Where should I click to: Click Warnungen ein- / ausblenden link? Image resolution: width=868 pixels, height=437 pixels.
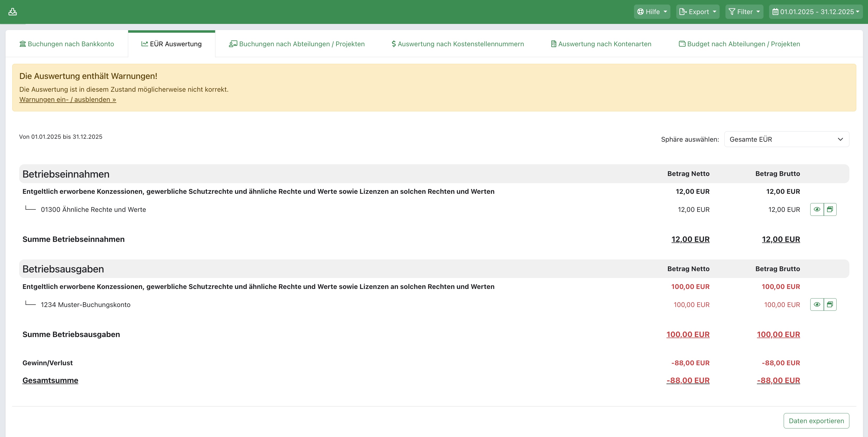pos(68,99)
